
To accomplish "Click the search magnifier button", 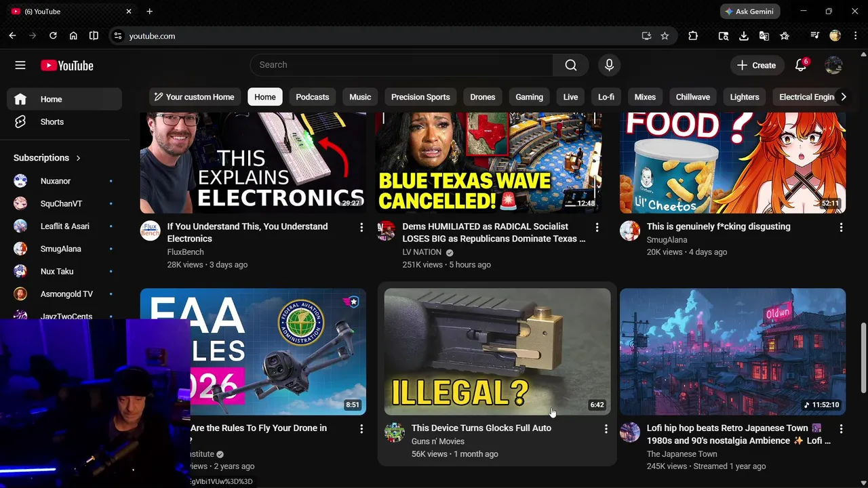I will 571,65.
